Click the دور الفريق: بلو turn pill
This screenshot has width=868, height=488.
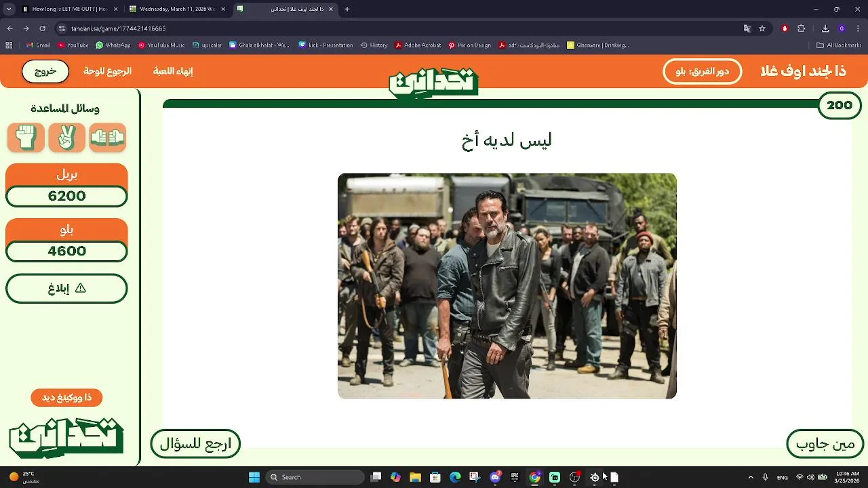tap(703, 71)
